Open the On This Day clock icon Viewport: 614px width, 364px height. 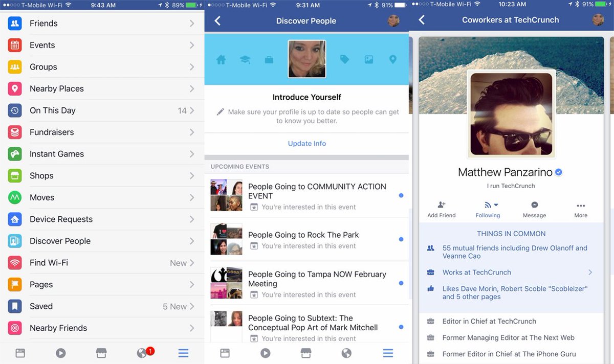coord(15,110)
